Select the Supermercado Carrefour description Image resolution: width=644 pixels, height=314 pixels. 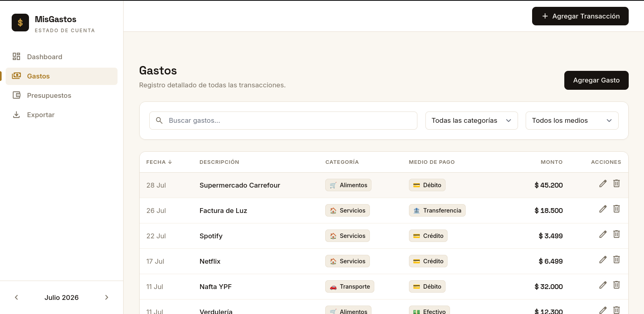pyautogui.click(x=240, y=185)
